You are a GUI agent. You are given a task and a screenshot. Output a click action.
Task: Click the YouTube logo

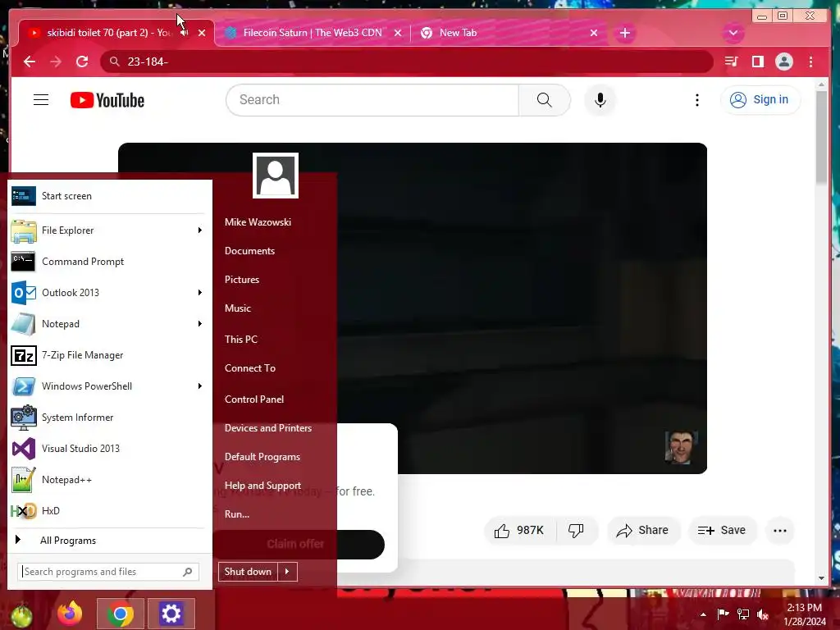(107, 100)
